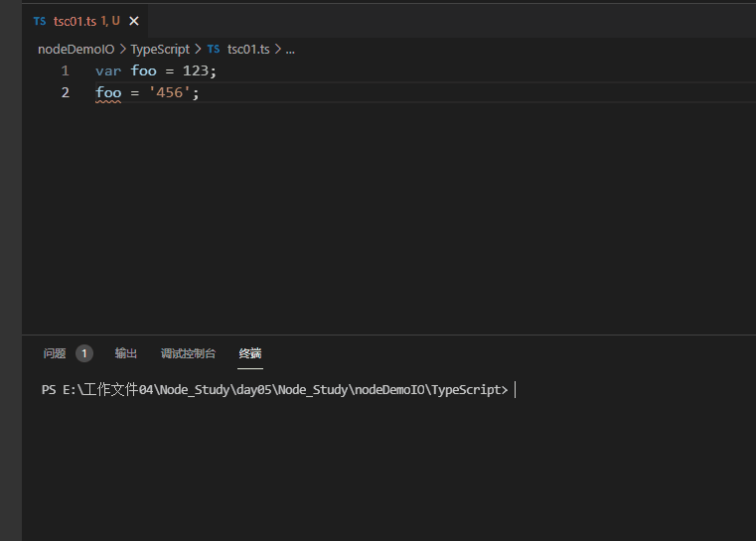Click line number 2 in the gutter
756x541 pixels.
[x=65, y=93]
